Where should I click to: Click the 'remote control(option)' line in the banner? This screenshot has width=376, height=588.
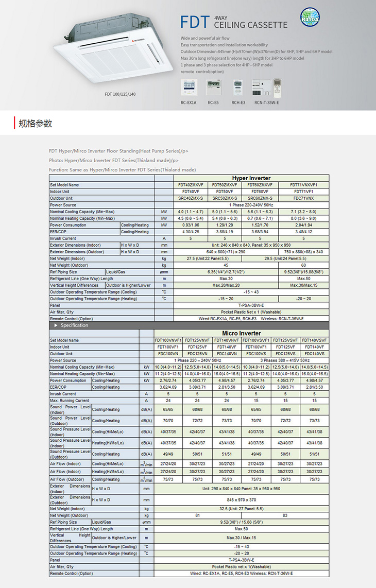click(202, 72)
